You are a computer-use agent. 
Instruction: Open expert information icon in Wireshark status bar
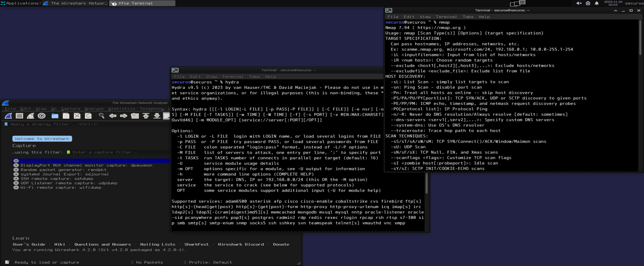[x=7, y=262]
